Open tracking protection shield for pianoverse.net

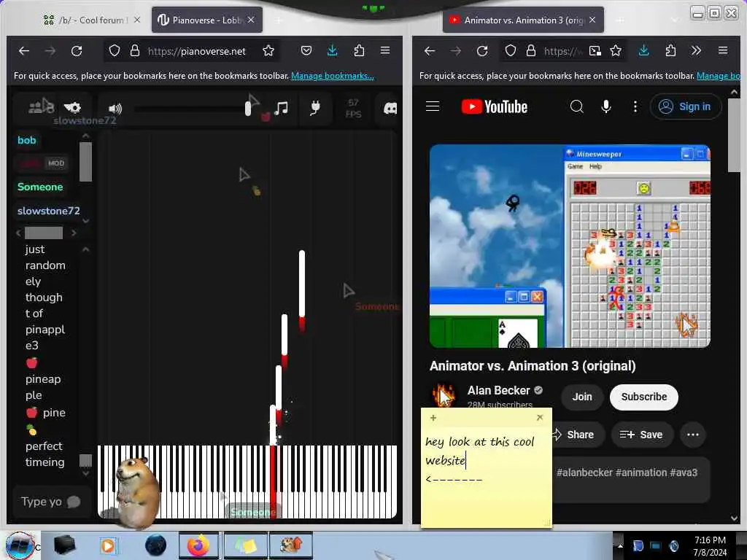(115, 50)
